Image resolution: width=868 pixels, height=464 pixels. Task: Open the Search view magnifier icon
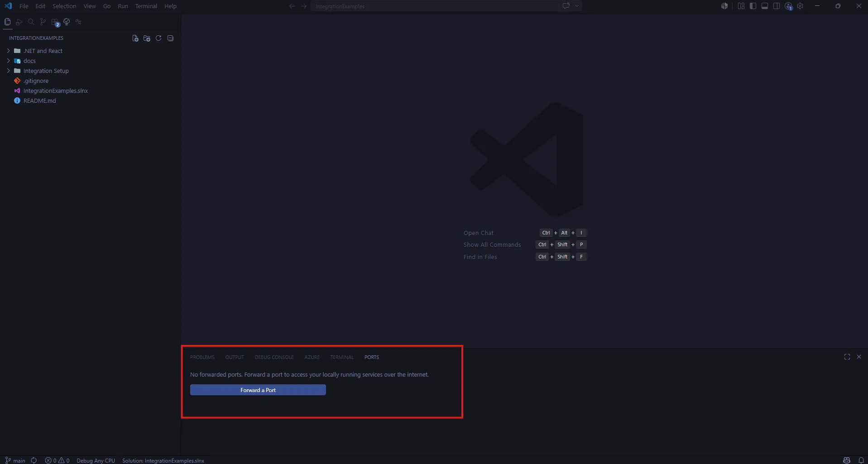[31, 22]
